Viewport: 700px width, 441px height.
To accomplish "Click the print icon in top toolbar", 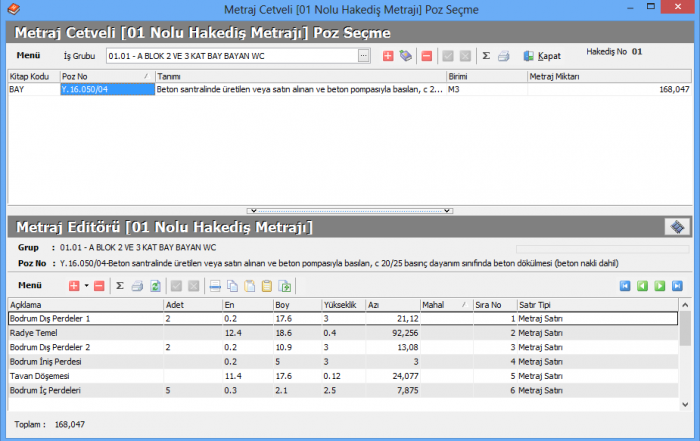I will [504, 56].
